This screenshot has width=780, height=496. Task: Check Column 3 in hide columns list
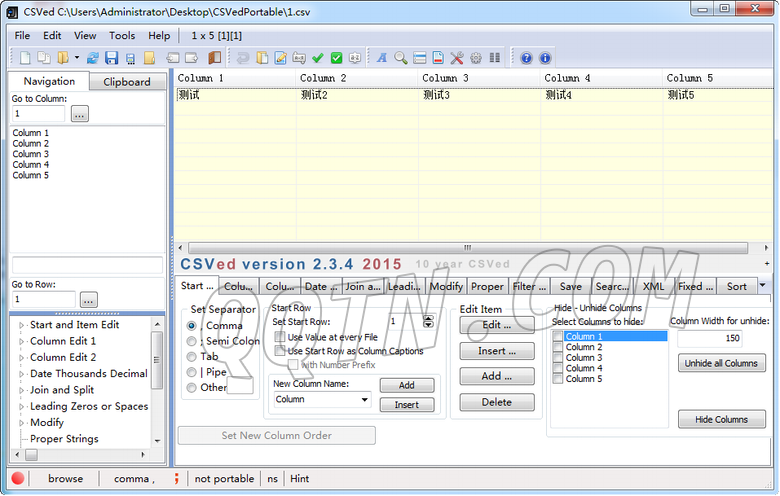[558, 358]
